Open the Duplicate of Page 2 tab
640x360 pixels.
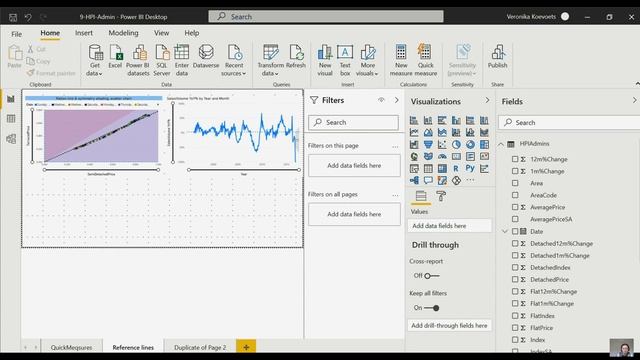[x=200, y=347]
